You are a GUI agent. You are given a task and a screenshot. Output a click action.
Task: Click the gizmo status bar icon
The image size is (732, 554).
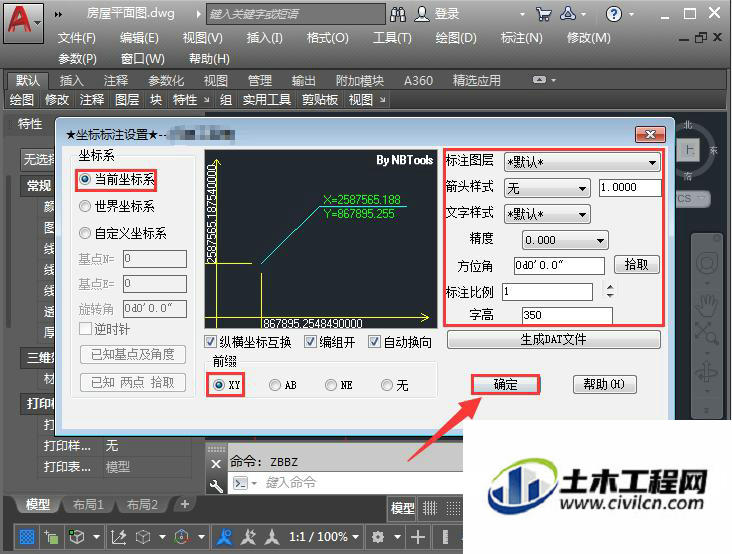pos(182,537)
